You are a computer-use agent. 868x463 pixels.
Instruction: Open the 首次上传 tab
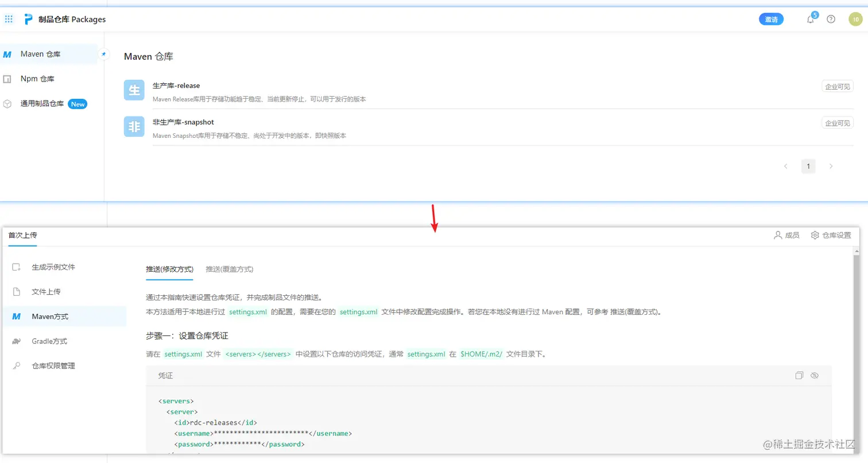click(x=23, y=235)
